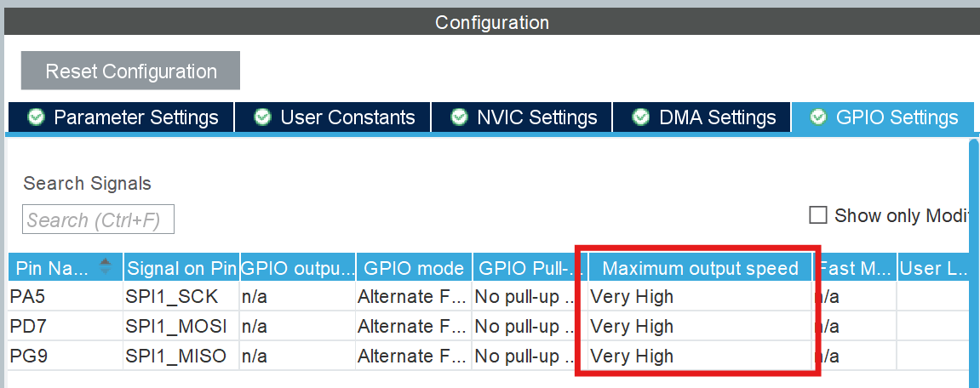Select the PA5 pin row
980x388 pixels.
490,296
